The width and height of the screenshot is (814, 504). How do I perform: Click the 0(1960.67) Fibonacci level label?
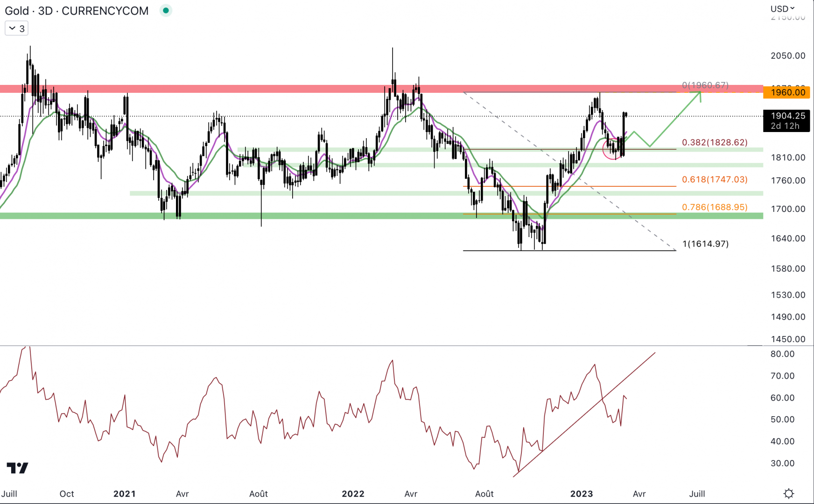pyautogui.click(x=705, y=85)
